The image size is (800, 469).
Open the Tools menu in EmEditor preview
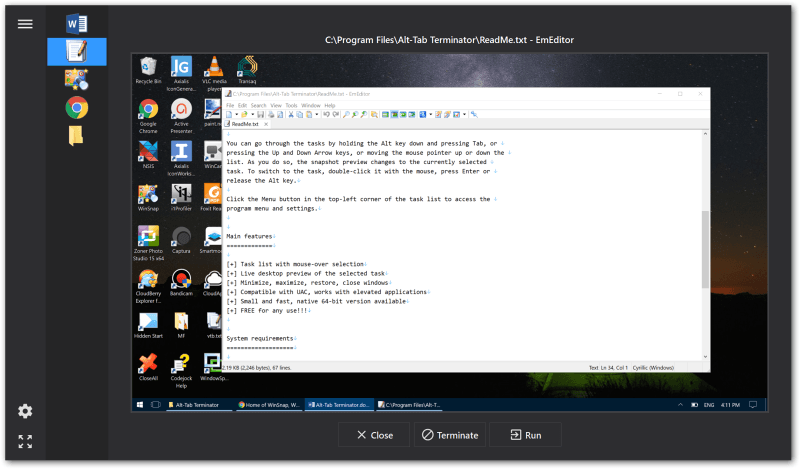pos(291,106)
